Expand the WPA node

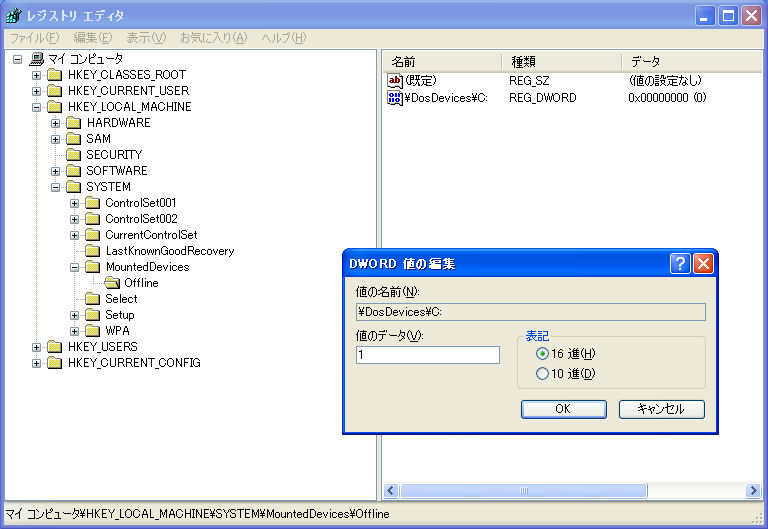(x=74, y=331)
